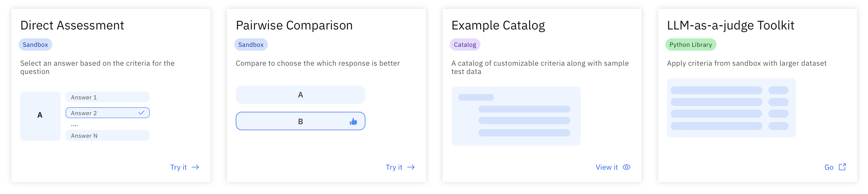This screenshot has height=194, width=868.
Task: Click the arrow icon beside Pairwise Comparison's Try it
Action: click(x=411, y=167)
